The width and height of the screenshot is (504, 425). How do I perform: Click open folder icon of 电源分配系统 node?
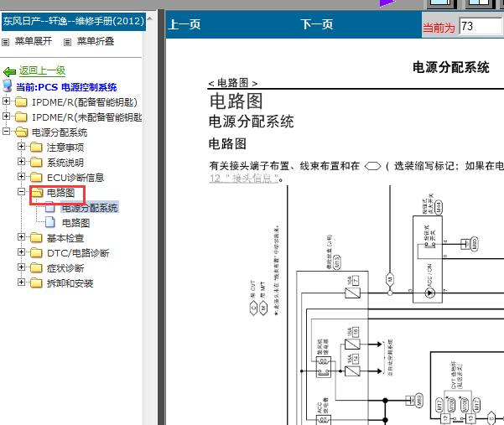pos(22,132)
